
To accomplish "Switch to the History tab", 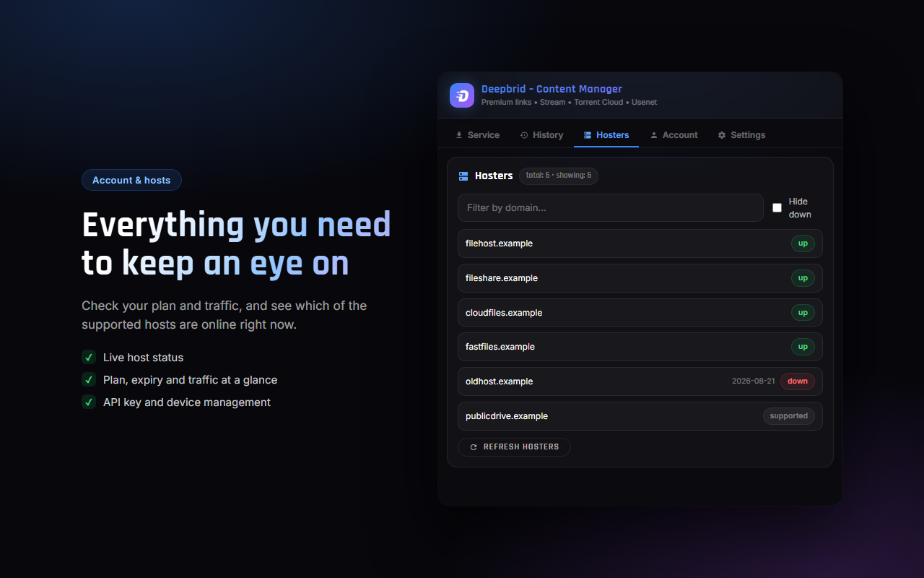I will pos(541,135).
